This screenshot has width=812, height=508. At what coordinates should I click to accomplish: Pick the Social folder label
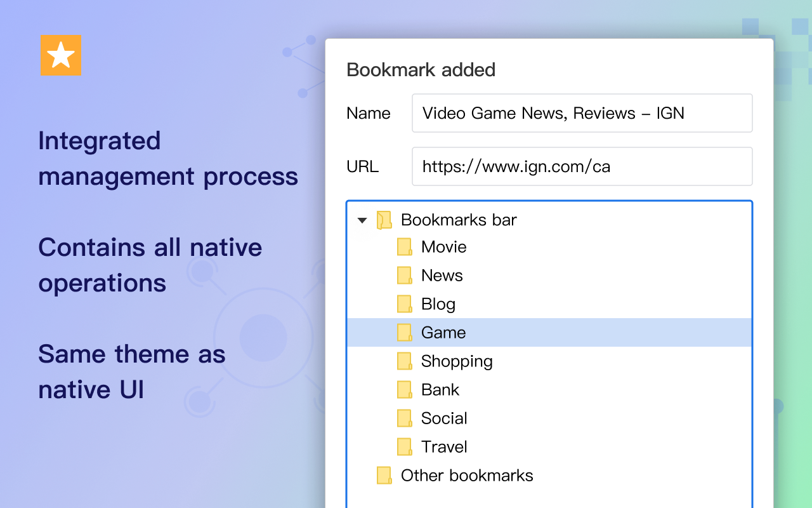click(x=444, y=418)
